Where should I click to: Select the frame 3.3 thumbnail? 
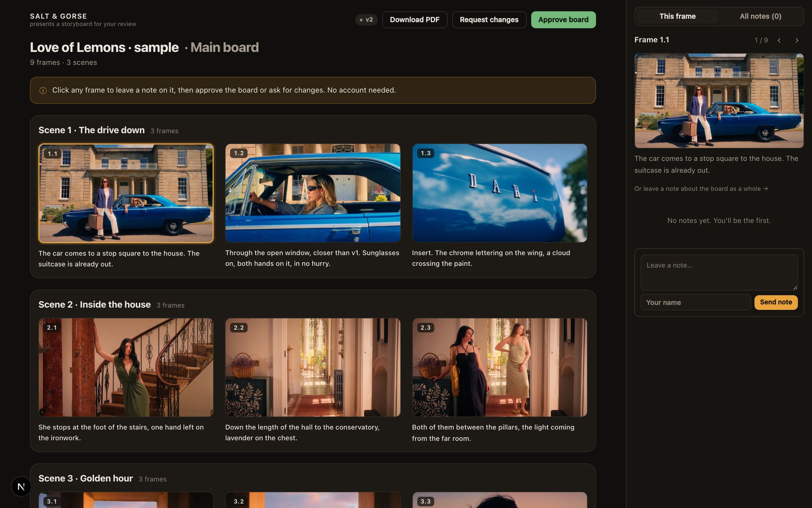coord(499,500)
